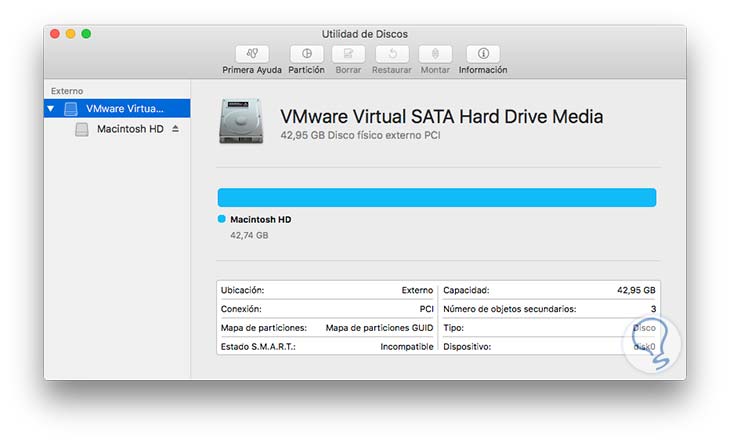Click the 'Externo' value in Ubicación row
730x443 pixels.
pyautogui.click(x=417, y=290)
